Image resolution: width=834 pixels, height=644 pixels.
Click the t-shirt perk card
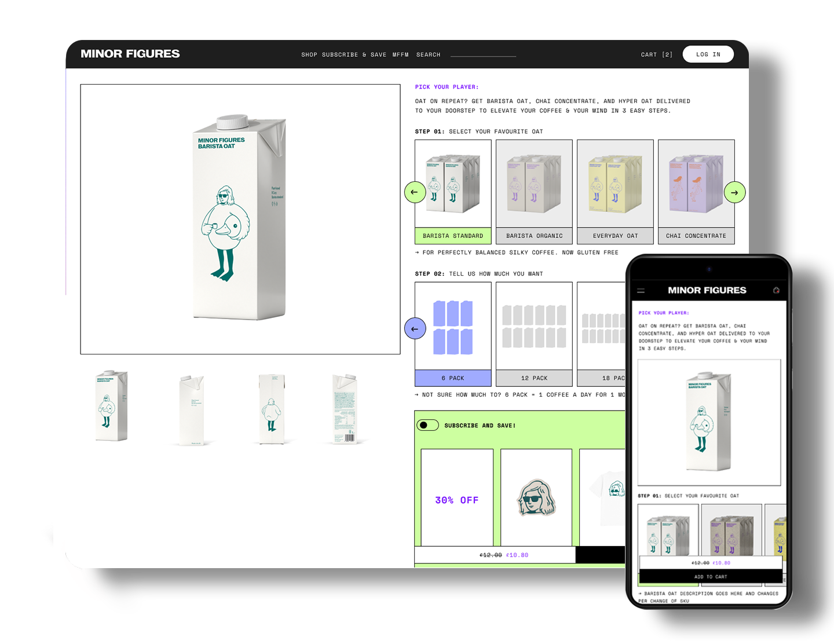point(602,497)
